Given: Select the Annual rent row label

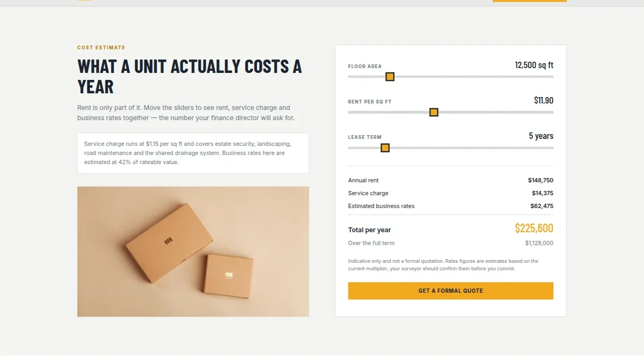Looking at the screenshot, I should click(363, 180).
